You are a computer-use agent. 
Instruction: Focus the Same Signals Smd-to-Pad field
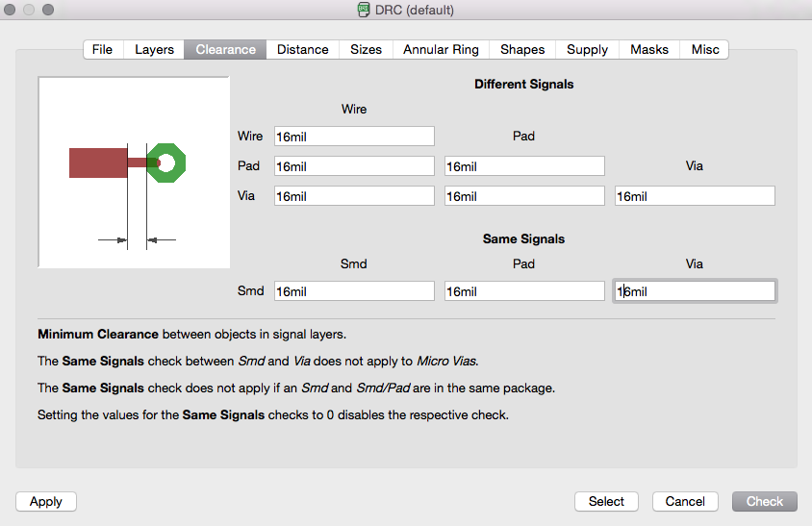coord(524,291)
